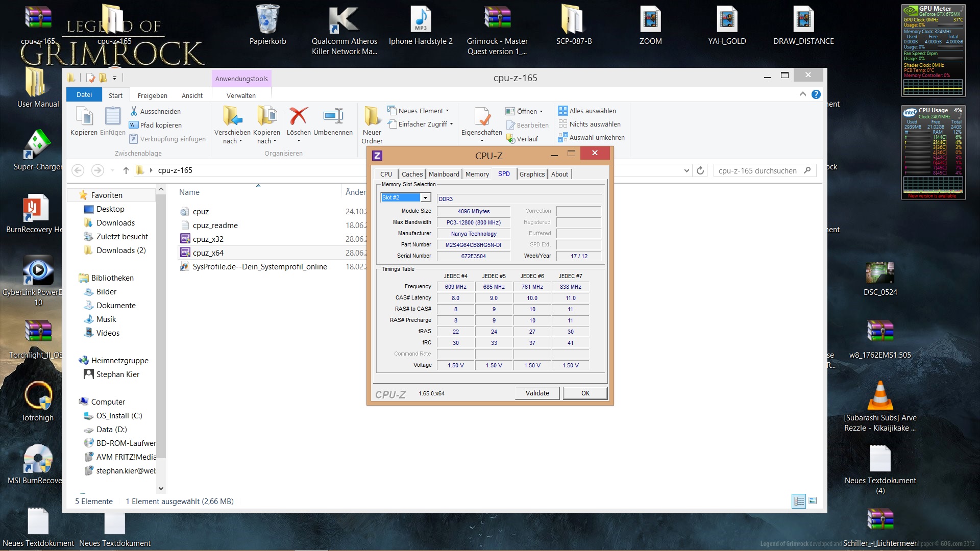Open the Papierkorb desktop icon
This screenshot has height=551, width=980.
[x=267, y=20]
